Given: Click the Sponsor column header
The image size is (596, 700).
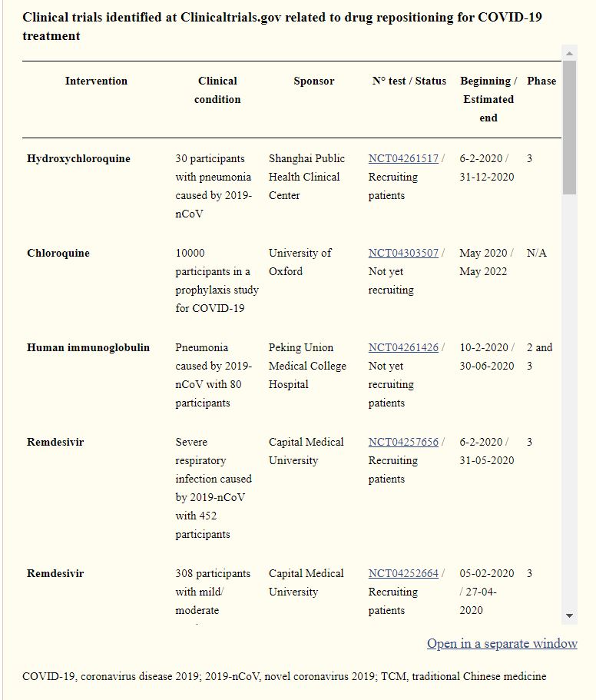Looking at the screenshot, I should pos(313,81).
